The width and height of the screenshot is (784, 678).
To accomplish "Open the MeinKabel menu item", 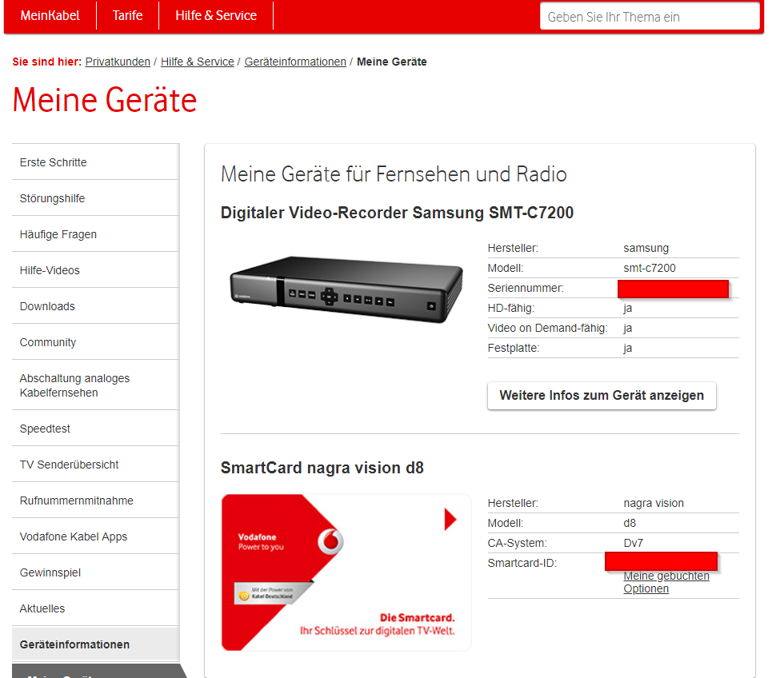I will point(50,15).
